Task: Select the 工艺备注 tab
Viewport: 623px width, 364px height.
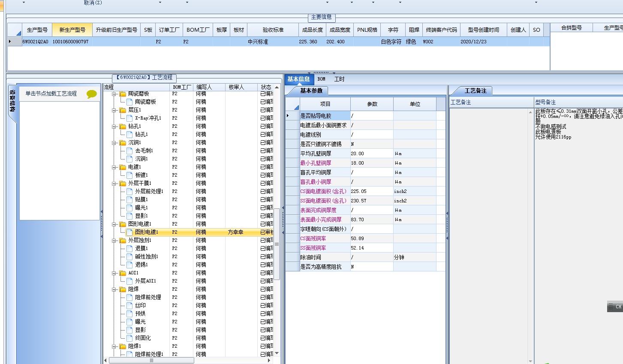Action: [476, 90]
